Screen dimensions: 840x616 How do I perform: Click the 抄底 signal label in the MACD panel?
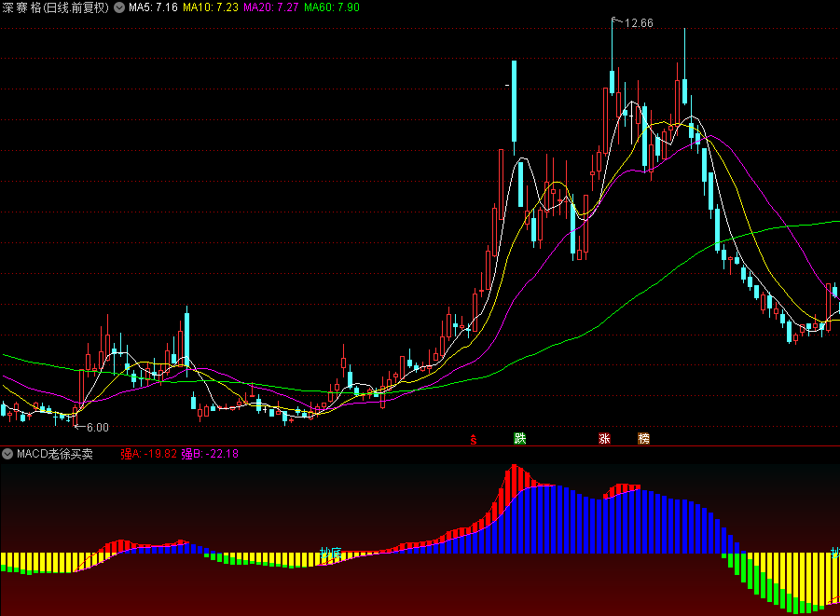coord(331,554)
